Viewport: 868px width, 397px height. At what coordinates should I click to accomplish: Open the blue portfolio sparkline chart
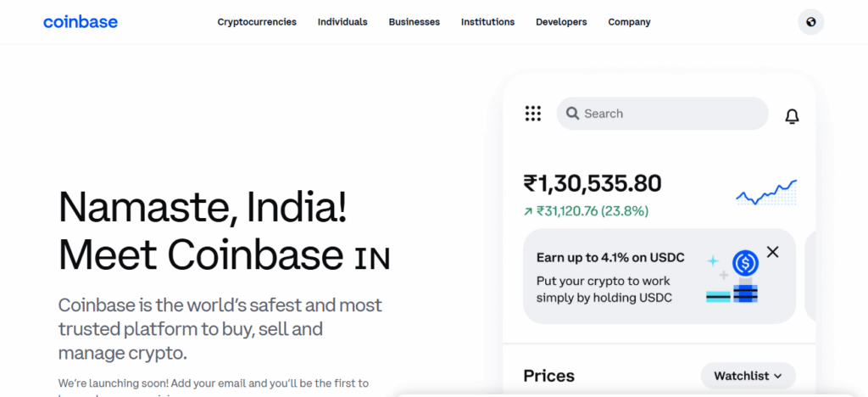(x=765, y=193)
